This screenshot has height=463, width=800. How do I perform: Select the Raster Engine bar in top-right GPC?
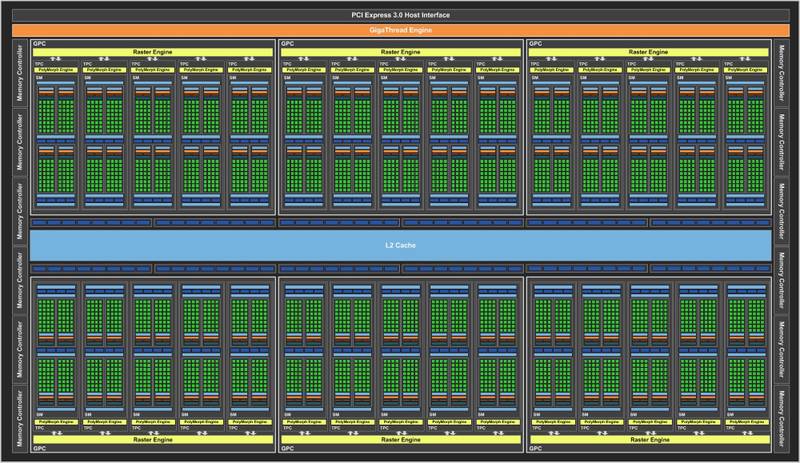(648, 52)
